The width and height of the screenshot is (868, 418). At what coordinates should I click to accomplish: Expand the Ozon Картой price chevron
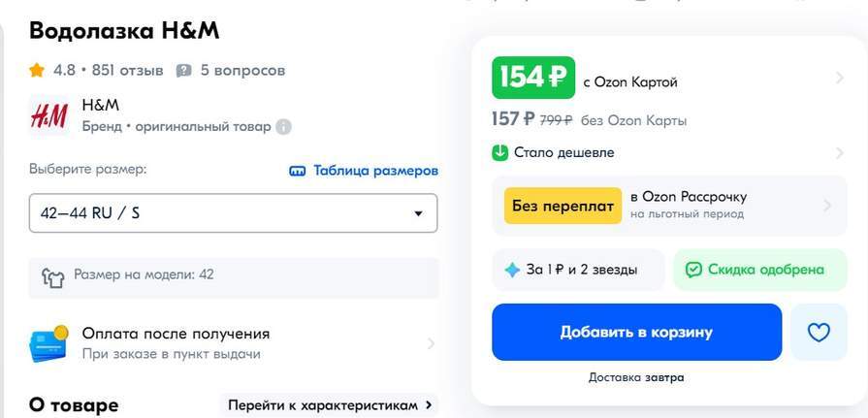pos(840,78)
